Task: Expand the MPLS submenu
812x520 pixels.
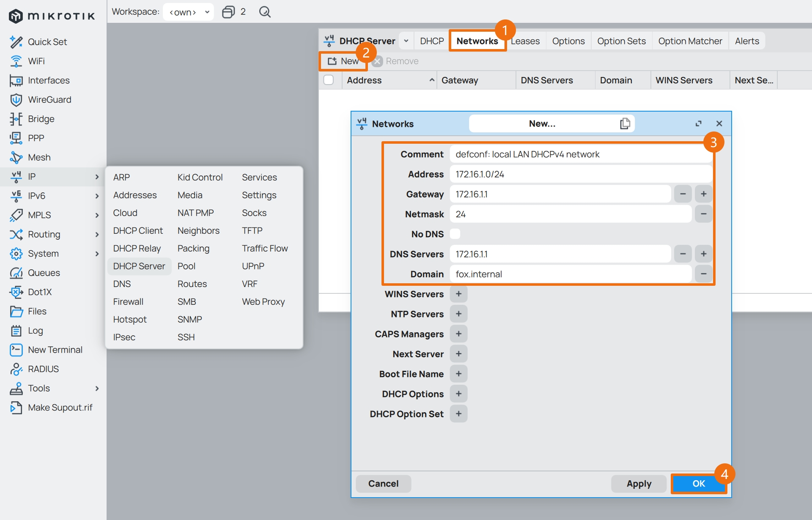Action: [x=97, y=215]
